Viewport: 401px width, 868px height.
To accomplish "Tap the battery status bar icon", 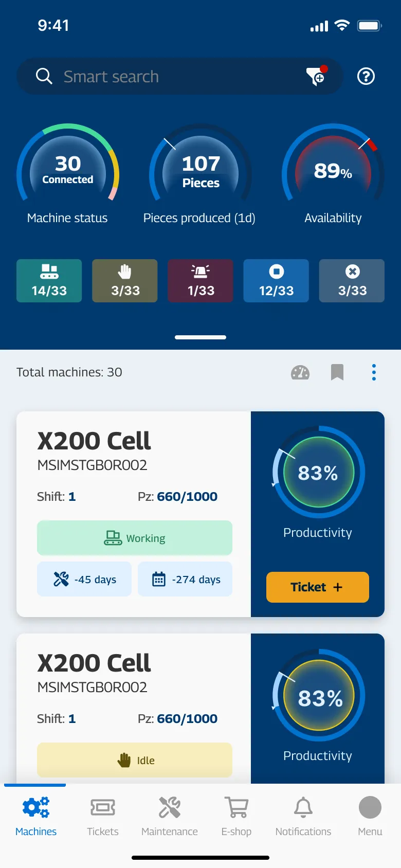I will coord(370,25).
